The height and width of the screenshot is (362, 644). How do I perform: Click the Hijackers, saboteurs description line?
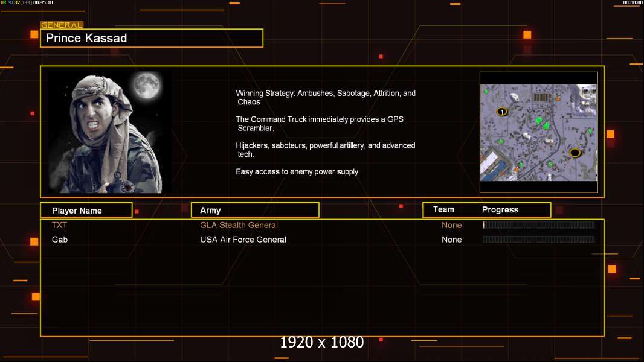[325, 150]
